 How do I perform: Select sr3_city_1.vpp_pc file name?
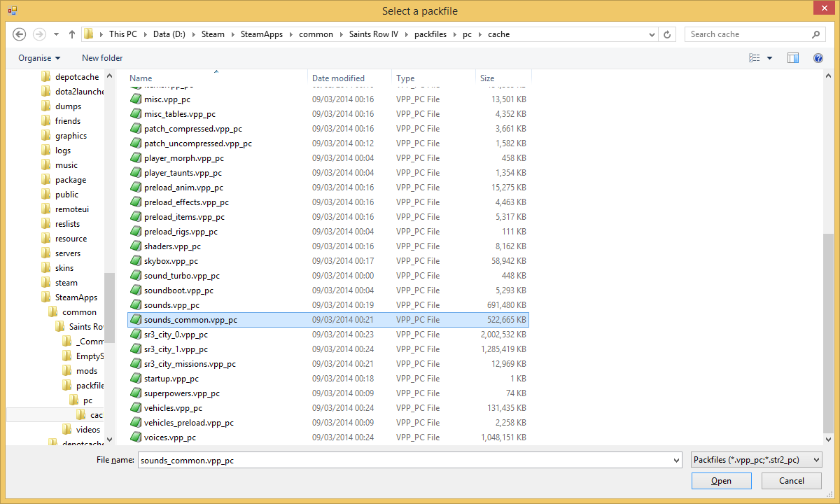[x=176, y=349]
